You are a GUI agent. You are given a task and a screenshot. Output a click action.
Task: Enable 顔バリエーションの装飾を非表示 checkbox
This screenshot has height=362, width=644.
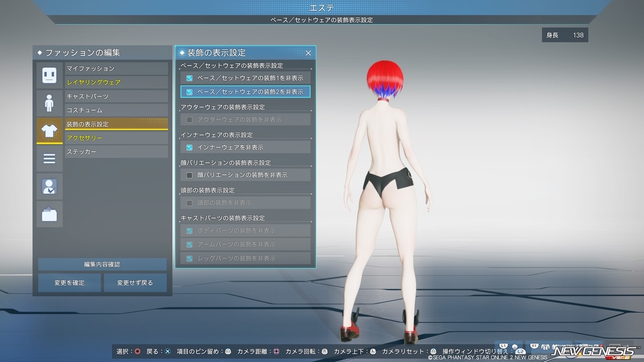[x=189, y=175]
